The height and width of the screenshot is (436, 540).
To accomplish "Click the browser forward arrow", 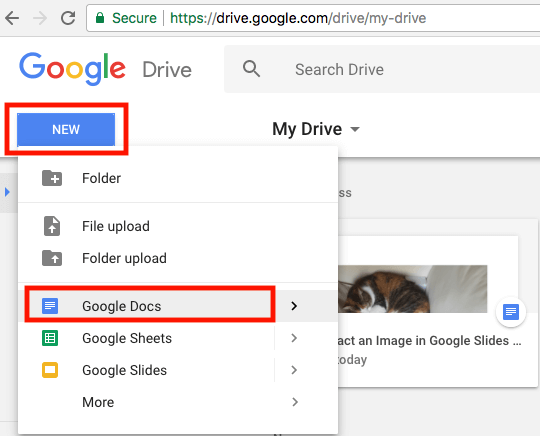I will click(x=40, y=18).
